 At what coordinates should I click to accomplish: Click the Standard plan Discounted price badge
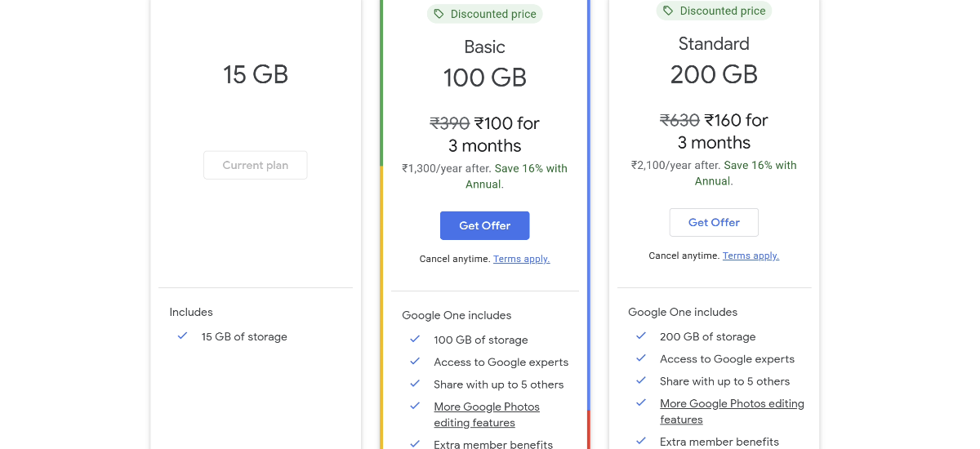[714, 11]
